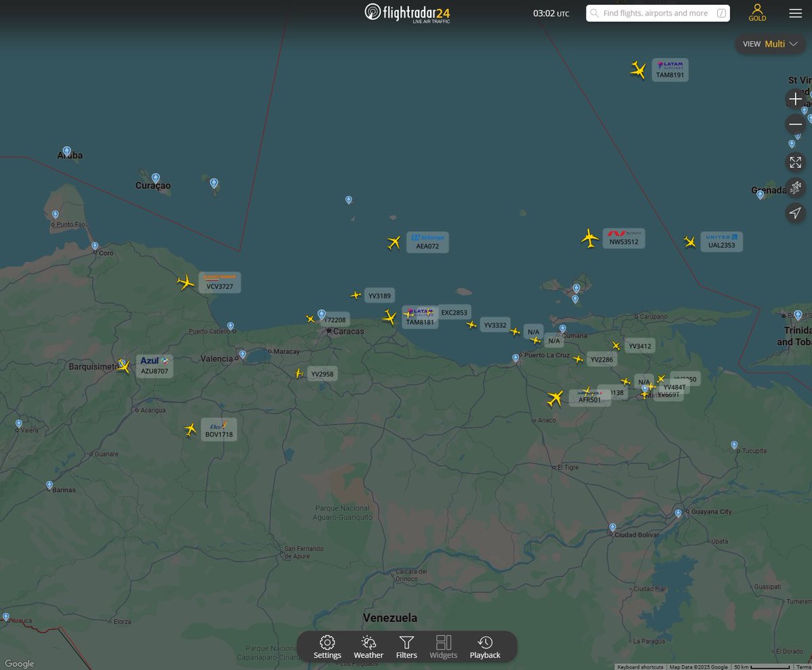Open the Weather layer options
Viewport: 812px width, 670px height.
368,647
